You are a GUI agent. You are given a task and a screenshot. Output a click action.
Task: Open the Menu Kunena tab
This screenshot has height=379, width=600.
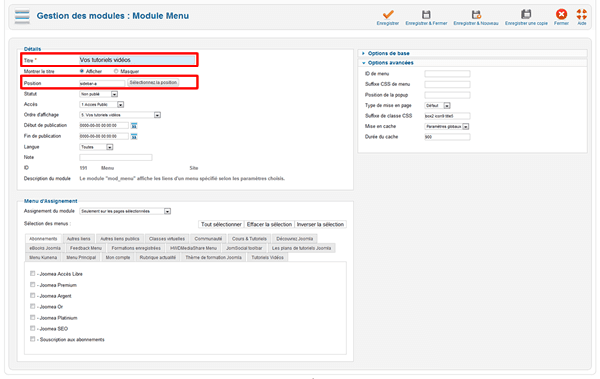click(43, 257)
